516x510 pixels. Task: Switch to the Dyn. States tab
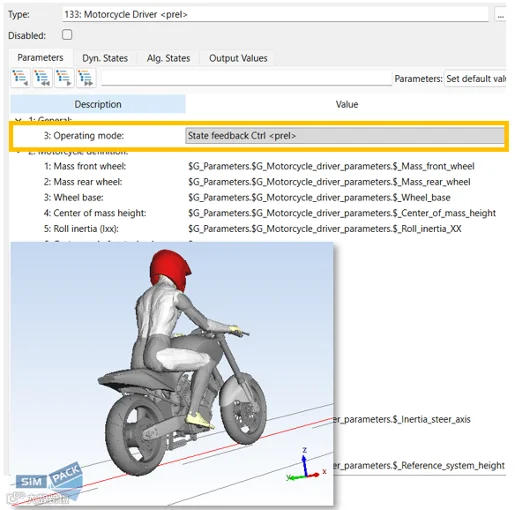(x=105, y=58)
